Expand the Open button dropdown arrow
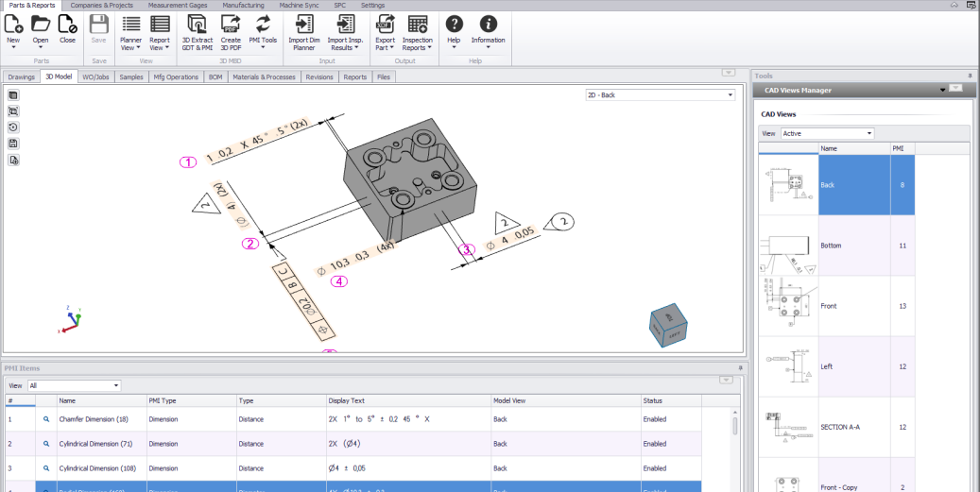The width and height of the screenshot is (980, 492). (x=41, y=48)
